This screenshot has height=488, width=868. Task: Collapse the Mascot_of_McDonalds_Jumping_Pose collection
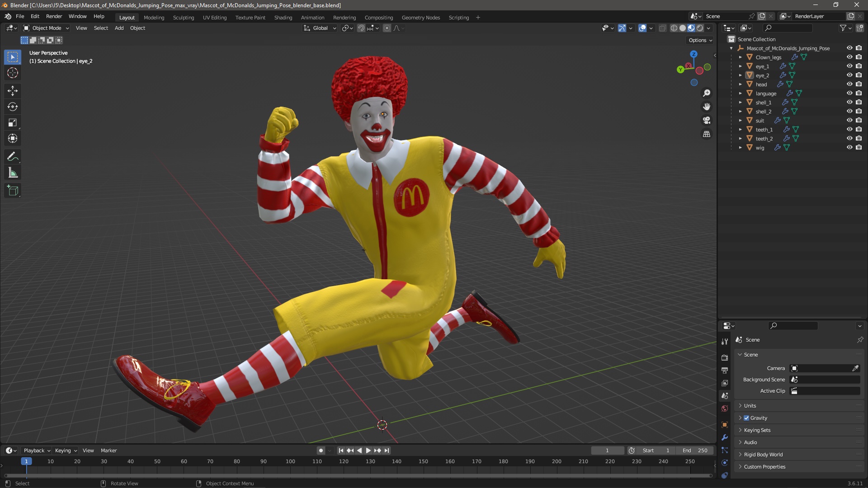[731, 48]
